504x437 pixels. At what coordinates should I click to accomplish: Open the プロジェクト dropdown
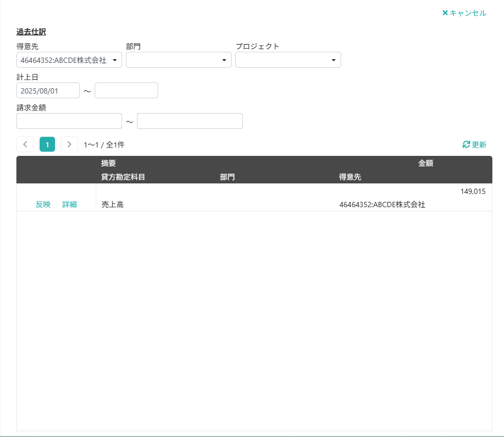(288, 60)
